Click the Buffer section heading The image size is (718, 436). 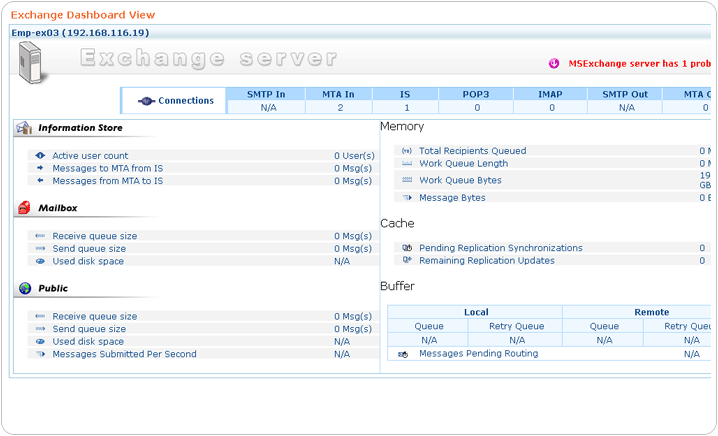pyautogui.click(x=397, y=286)
